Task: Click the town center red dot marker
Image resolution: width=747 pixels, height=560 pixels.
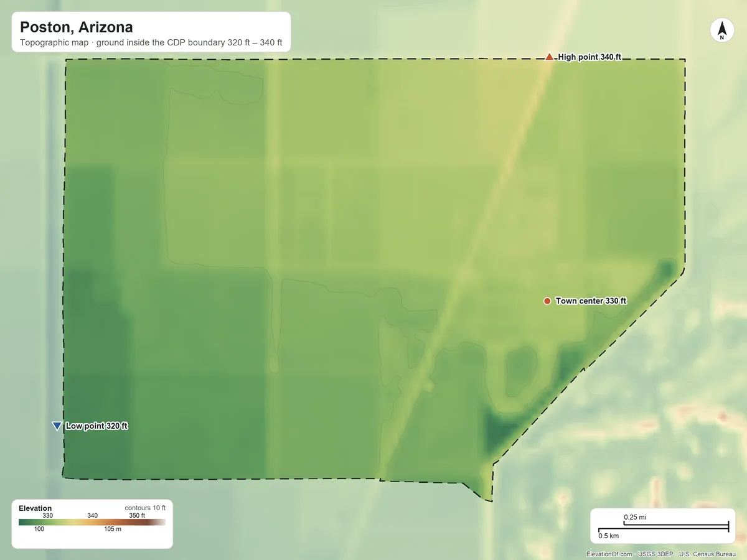Action: pos(547,301)
